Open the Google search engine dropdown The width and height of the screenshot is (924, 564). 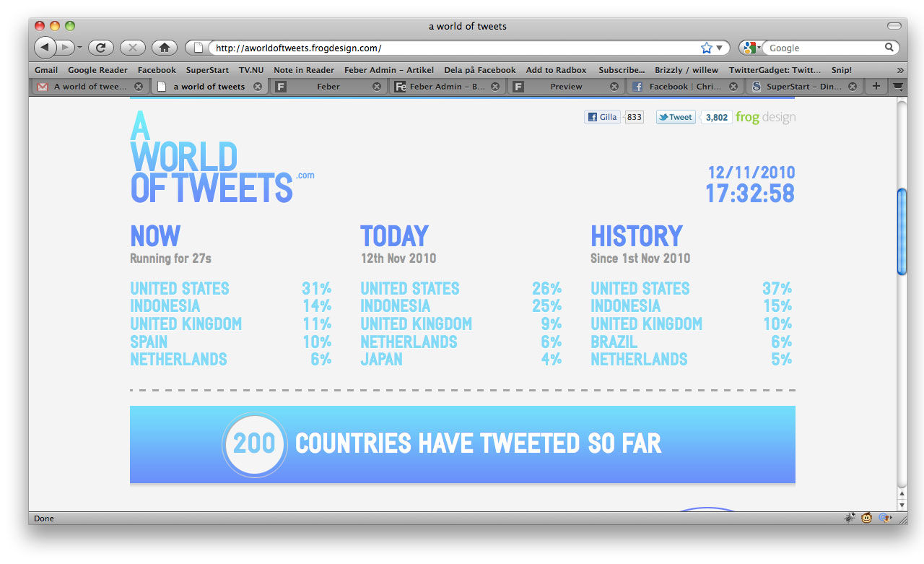point(751,48)
